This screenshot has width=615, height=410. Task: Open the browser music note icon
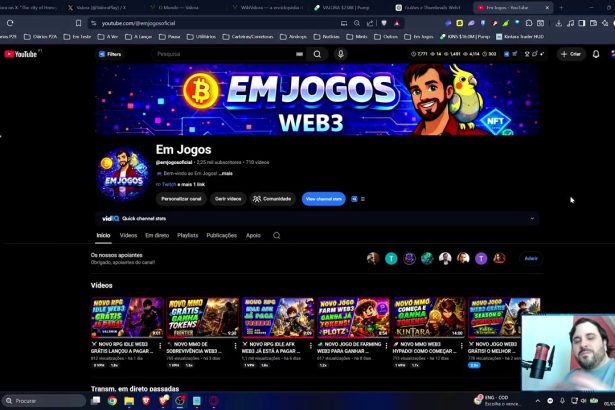click(571, 23)
